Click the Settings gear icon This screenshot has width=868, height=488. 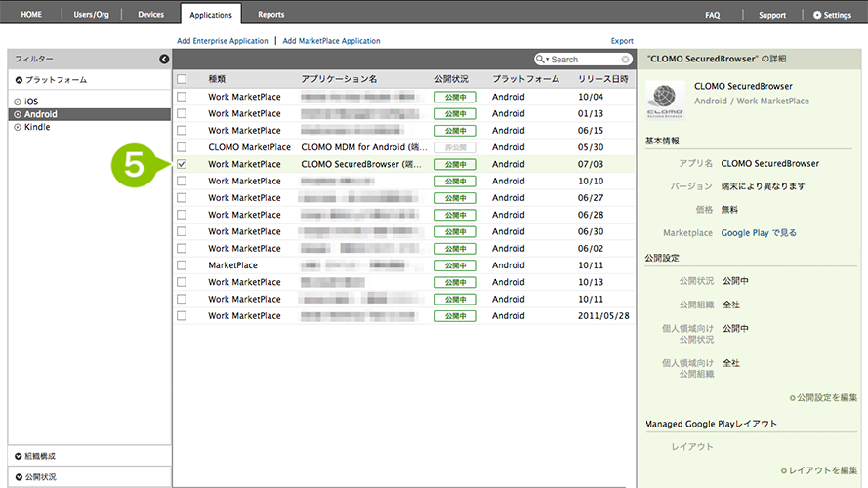(x=817, y=15)
